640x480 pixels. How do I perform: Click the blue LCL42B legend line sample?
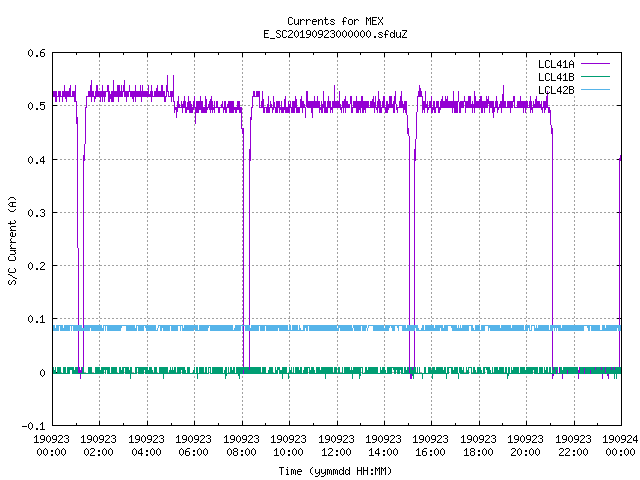click(x=595, y=90)
